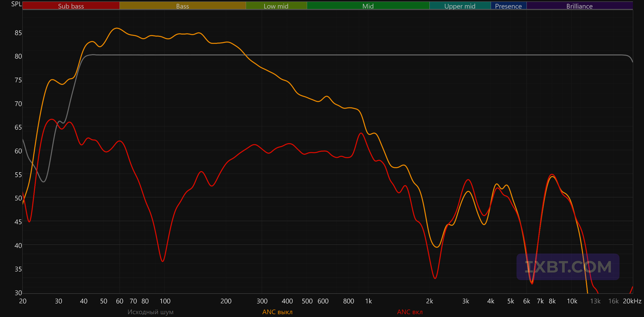
Task: Toggle the Исходный шум legend entry
Action: (x=150, y=312)
